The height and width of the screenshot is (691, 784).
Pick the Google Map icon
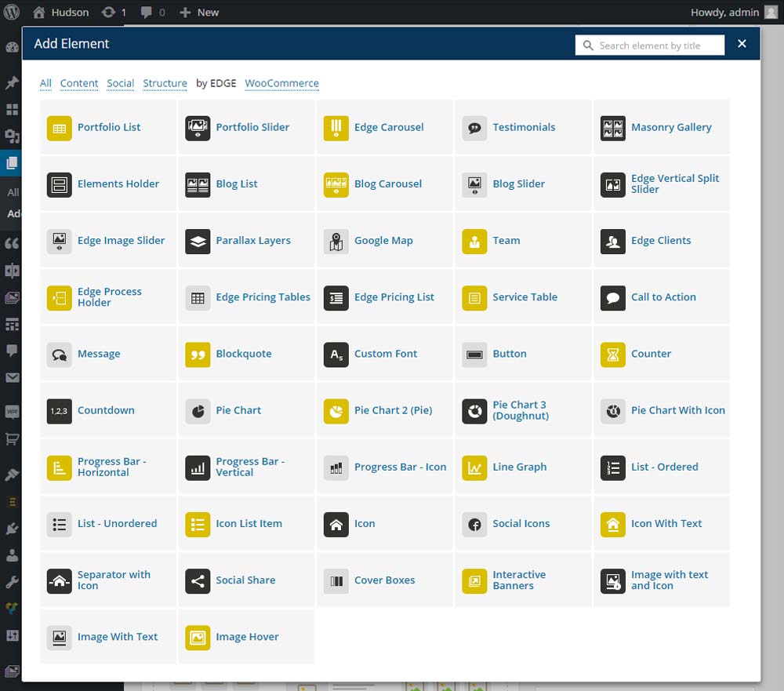click(336, 241)
